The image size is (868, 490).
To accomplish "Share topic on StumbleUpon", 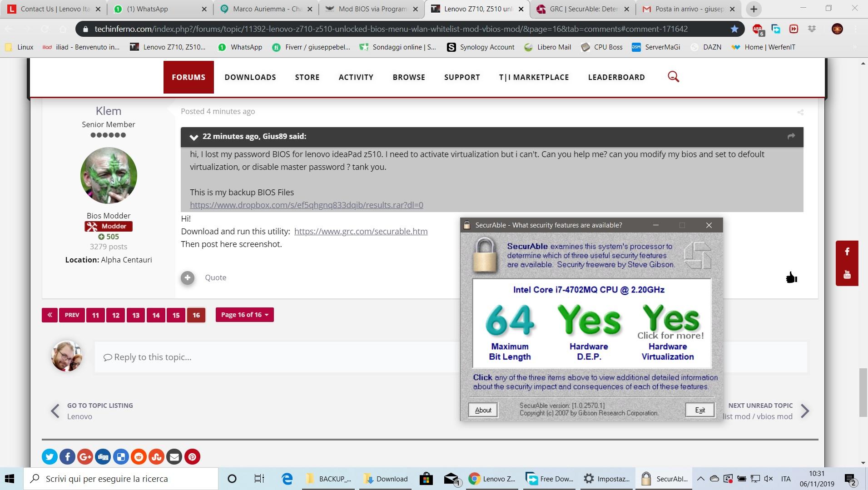I will [157, 457].
